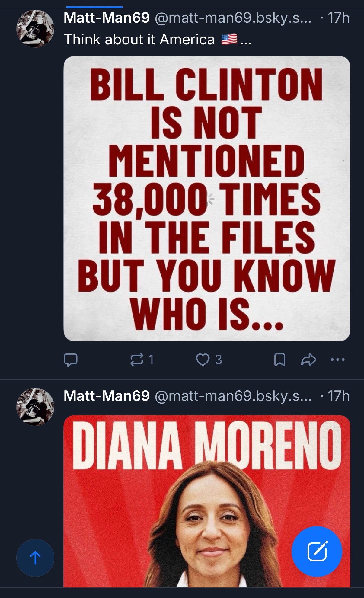
Task: Open the avatar on the Diana Moreno post
Action: (x=35, y=407)
